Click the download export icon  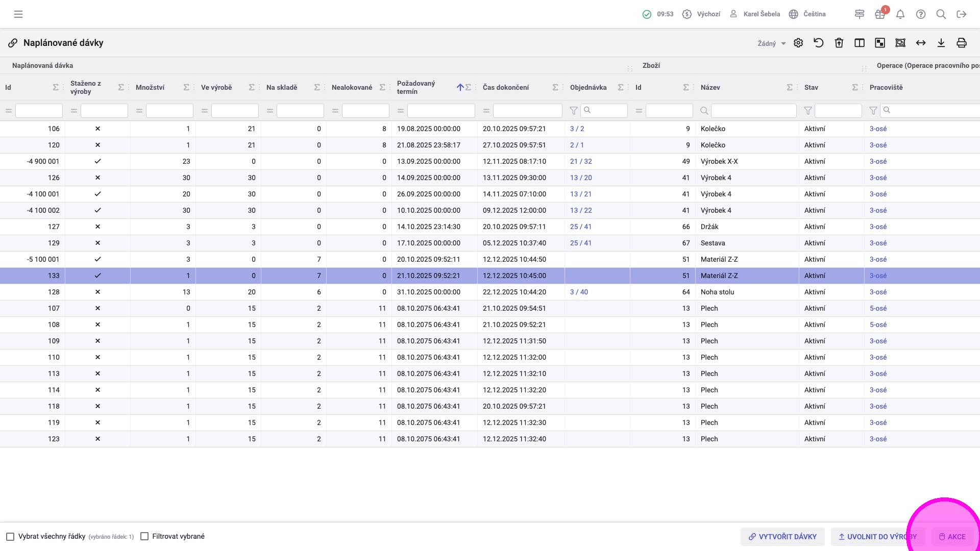tap(941, 43)
